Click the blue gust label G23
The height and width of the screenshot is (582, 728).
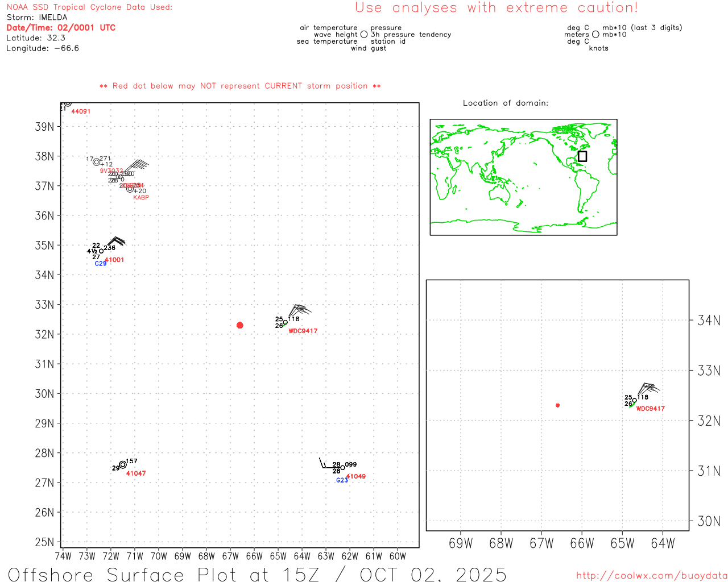tap(342, 480)
